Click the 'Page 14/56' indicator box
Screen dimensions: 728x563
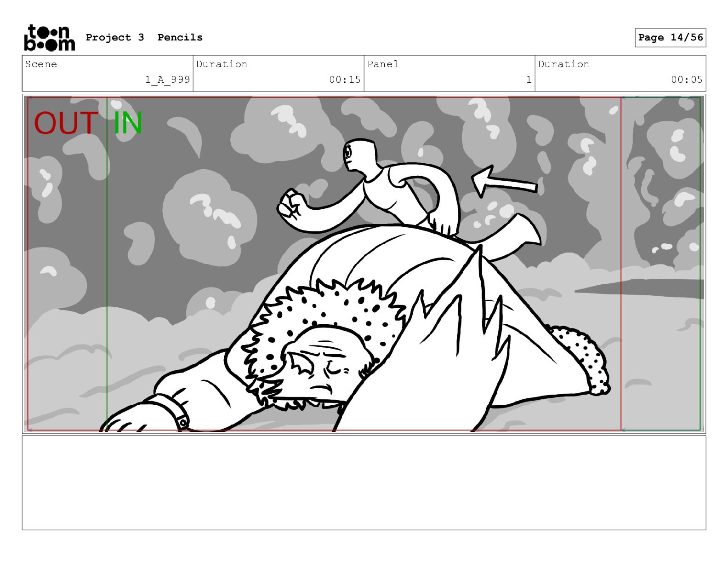(x=671, y=37)
